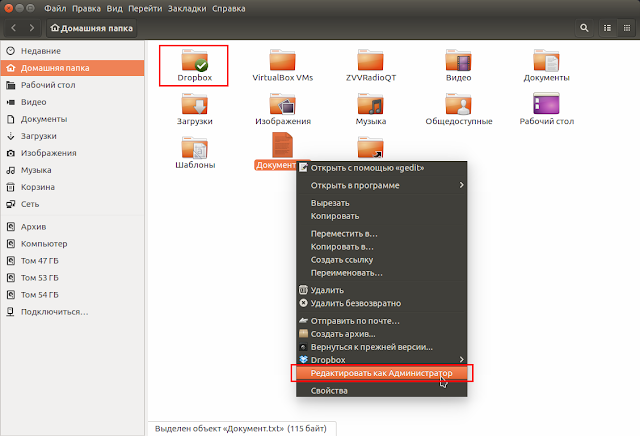This screenshot has height=436, width=640.
Task: Open Корзина in sidebar
Action: pyautogui.click(x=72, y=187)
